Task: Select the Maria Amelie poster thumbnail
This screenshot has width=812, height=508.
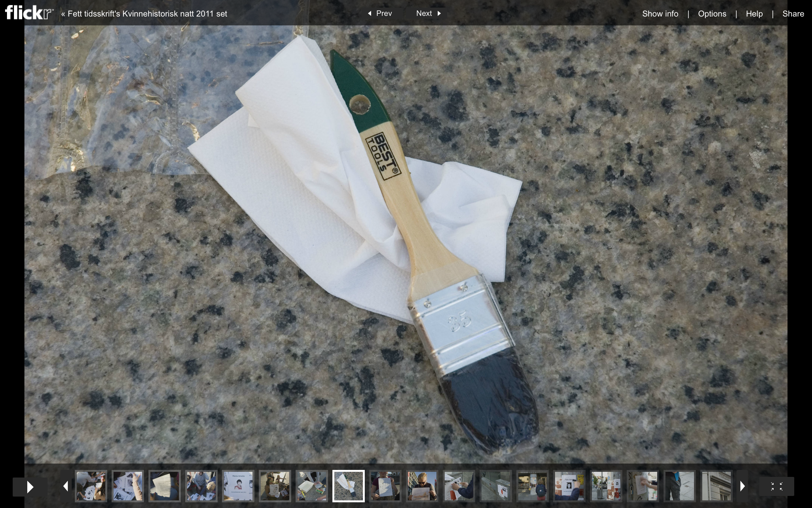Action: click(238, 486)
